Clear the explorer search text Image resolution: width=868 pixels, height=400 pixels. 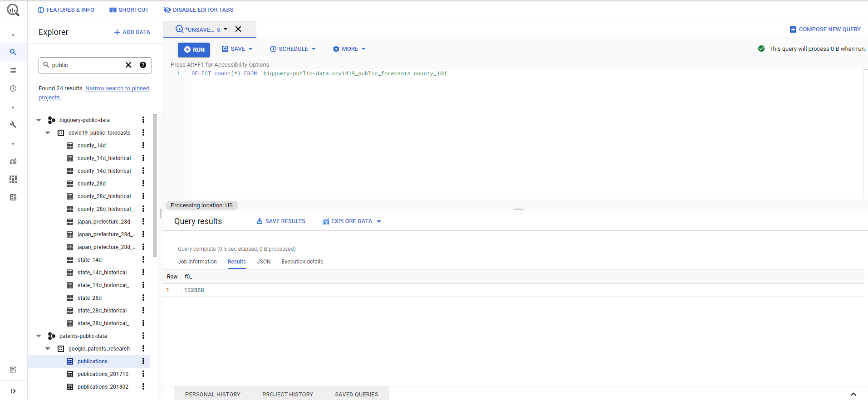pos(128,65)
